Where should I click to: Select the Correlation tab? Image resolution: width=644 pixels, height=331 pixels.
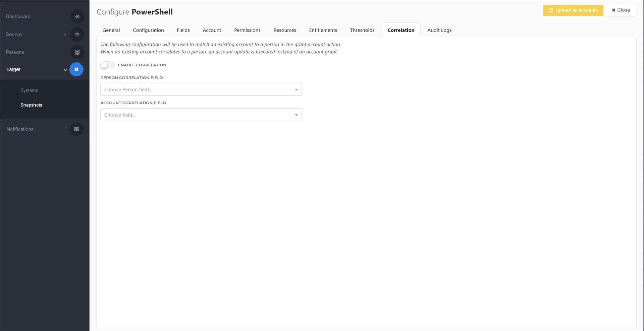pos(401,30)
